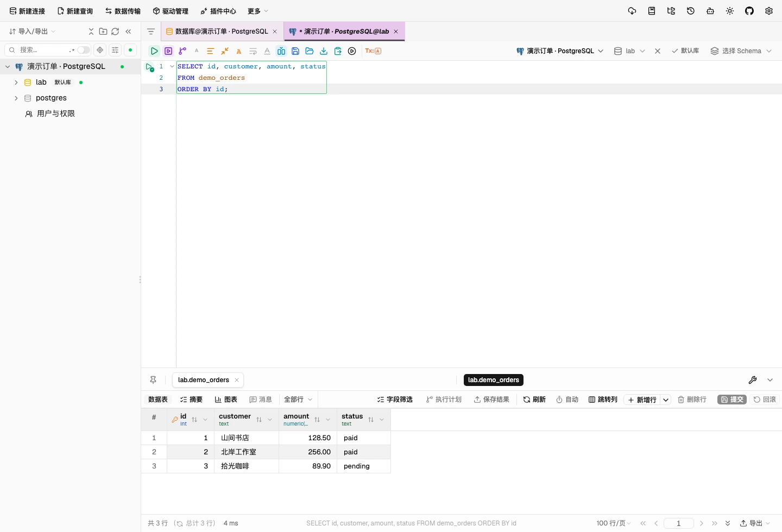Open result settings with the wrench icon
The image size is (782, 532).
(753, 380)
